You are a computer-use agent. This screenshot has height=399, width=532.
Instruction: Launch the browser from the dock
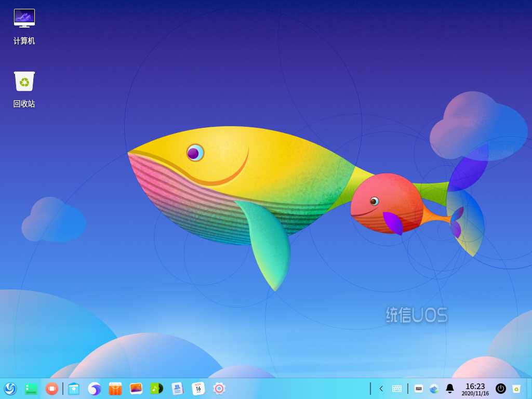click(95, 389)
